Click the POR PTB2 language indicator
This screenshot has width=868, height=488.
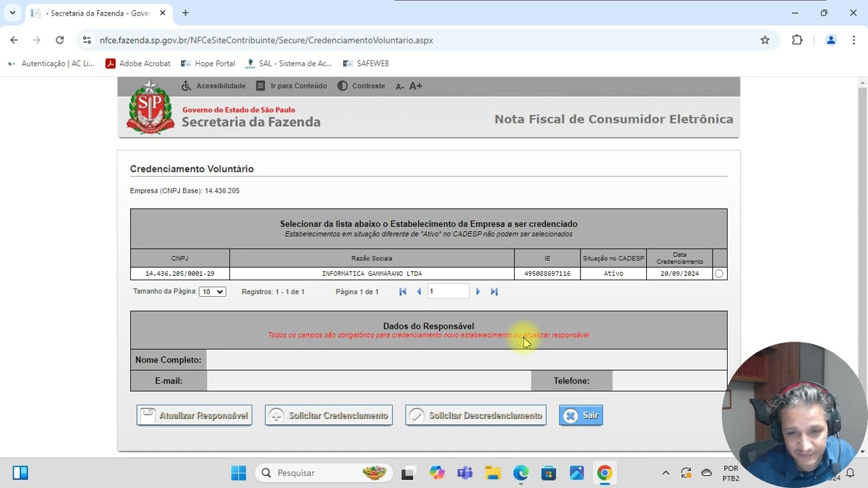(731, 473)
